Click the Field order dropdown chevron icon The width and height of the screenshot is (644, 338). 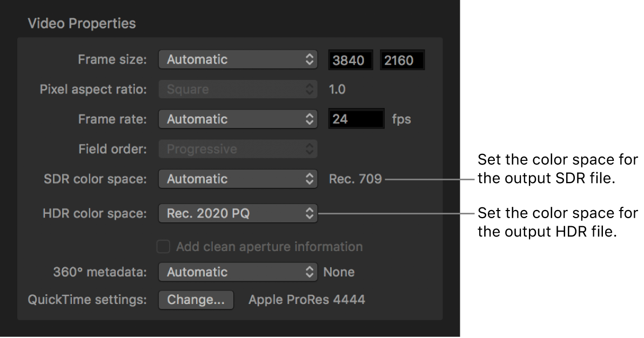click(310, 149)
